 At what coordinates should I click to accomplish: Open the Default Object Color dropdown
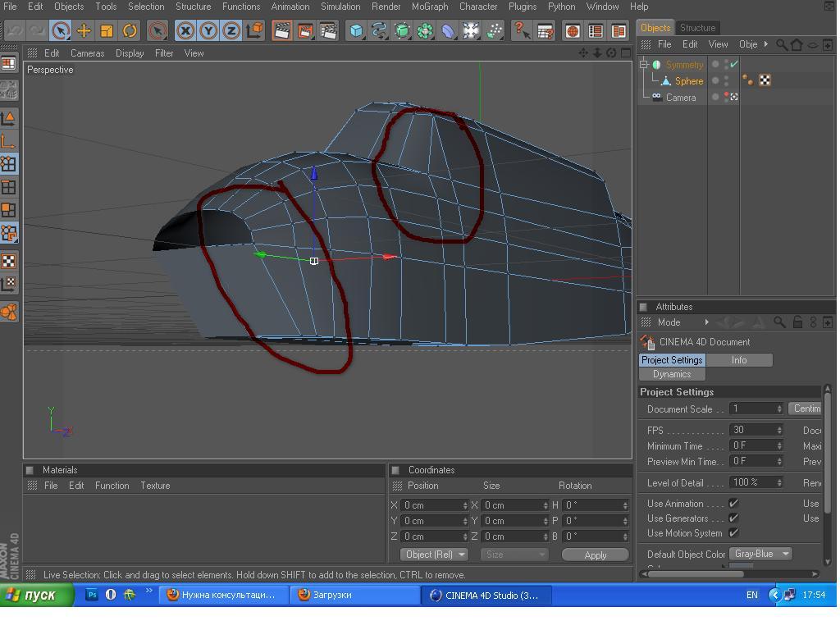[761, 554]
